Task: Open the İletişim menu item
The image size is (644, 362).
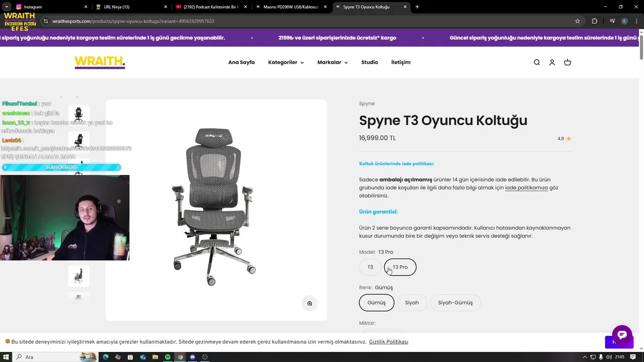Action: click(x=401, y=62)
